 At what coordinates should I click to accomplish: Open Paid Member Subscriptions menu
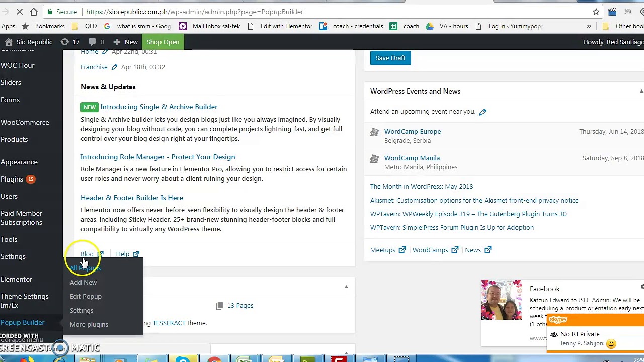21,218
